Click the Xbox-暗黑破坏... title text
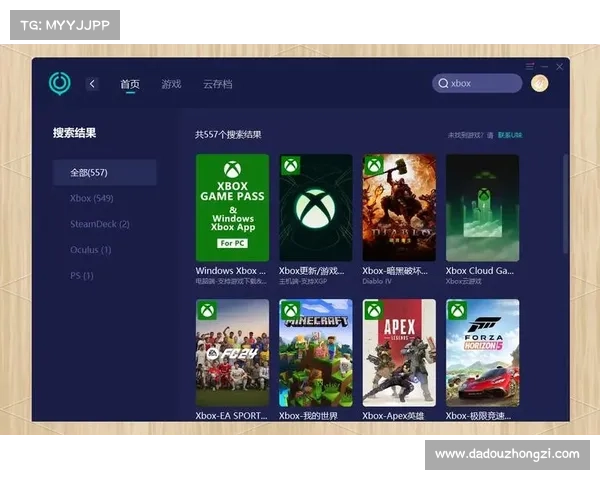This screenshot has width=600, height=480. [395, 271]
